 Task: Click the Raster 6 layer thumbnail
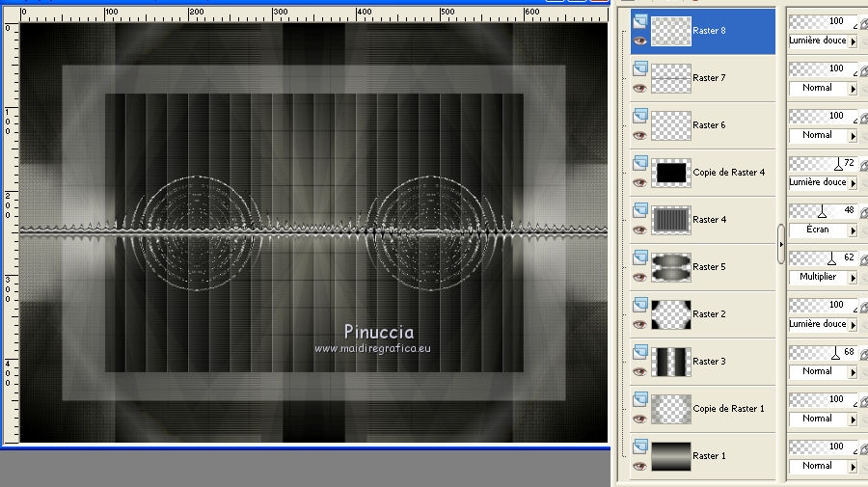coord(671,125)
